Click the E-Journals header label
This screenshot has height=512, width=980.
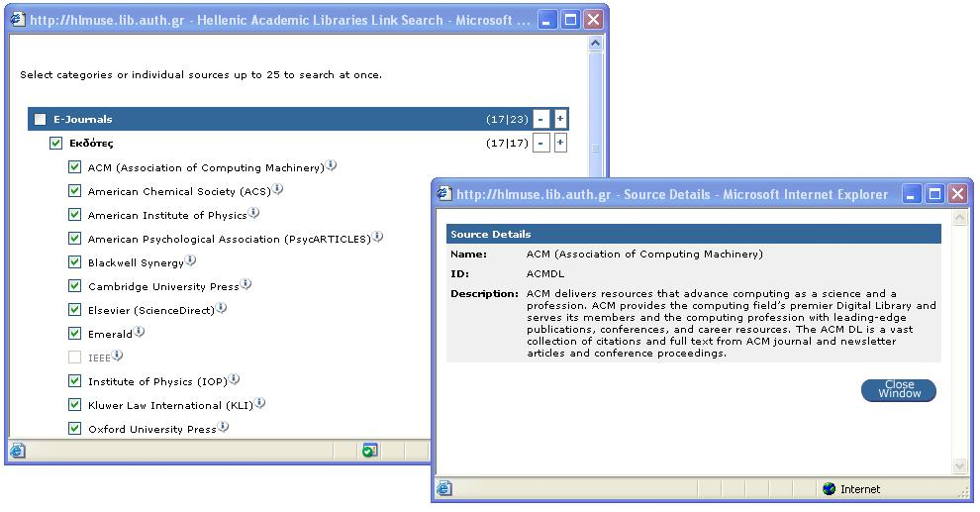pos(82,119)
